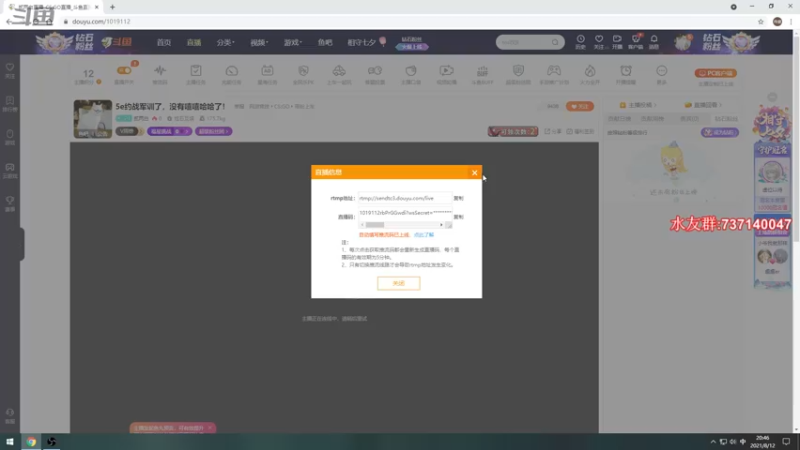This screenshot has height=450, width=800.
Task: Click the super fan shield badge icon
Action: point(518,70)
